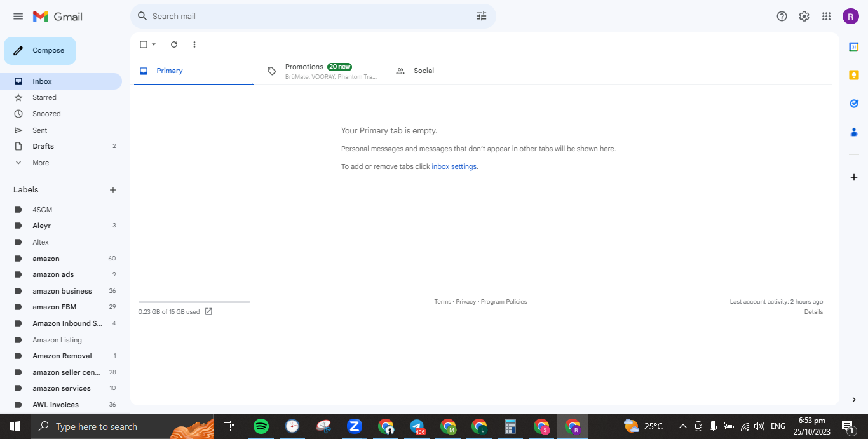Open Task View on the taskbar
868x439 pixels.
point(229,426)
